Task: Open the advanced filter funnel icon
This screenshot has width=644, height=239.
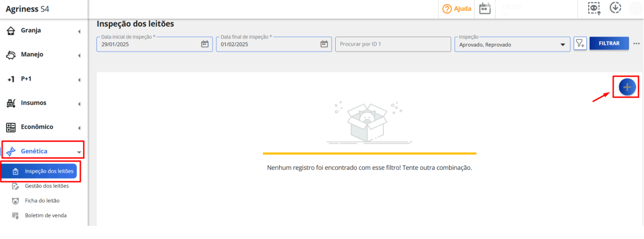Action: coord(579,44)
